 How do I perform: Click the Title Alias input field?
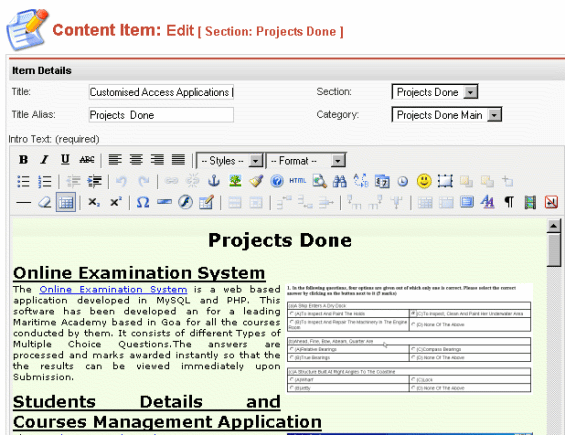[x=161, y=115]
